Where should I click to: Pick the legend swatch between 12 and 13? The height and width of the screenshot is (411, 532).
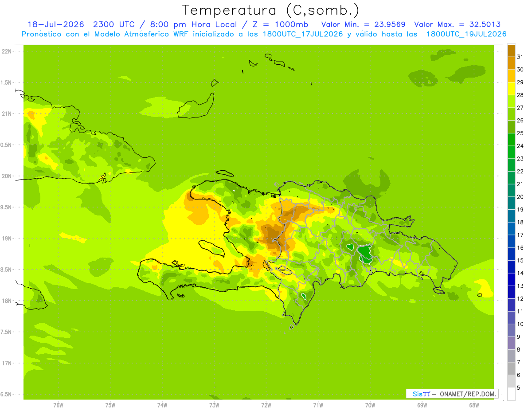pyautogui.click(x=511, y=292)
